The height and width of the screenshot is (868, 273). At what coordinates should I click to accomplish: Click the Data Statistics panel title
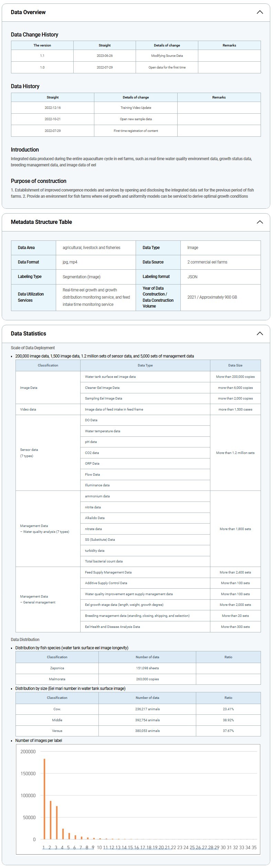coord(28,333)
